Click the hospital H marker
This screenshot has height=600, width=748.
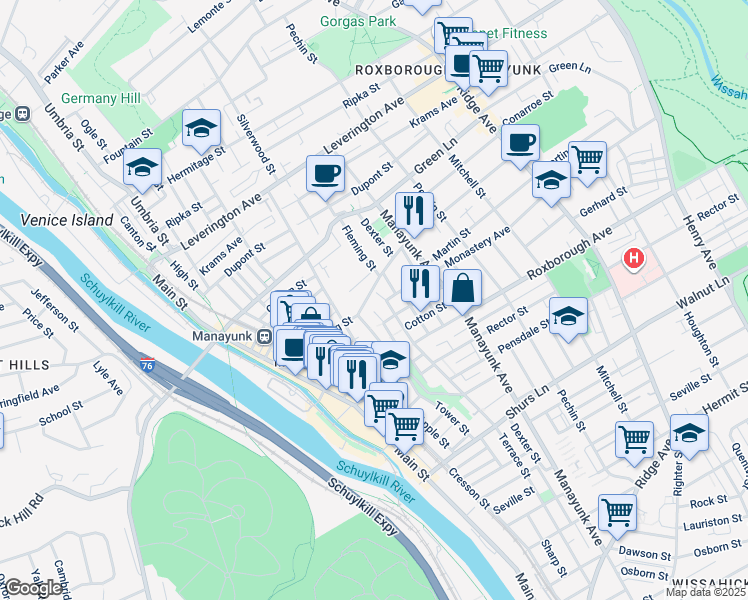pos(634,259)
